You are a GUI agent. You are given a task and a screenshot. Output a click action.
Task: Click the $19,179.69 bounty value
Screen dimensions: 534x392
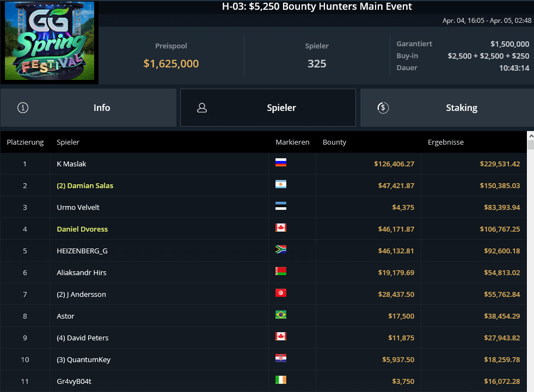tap(396, 273)
